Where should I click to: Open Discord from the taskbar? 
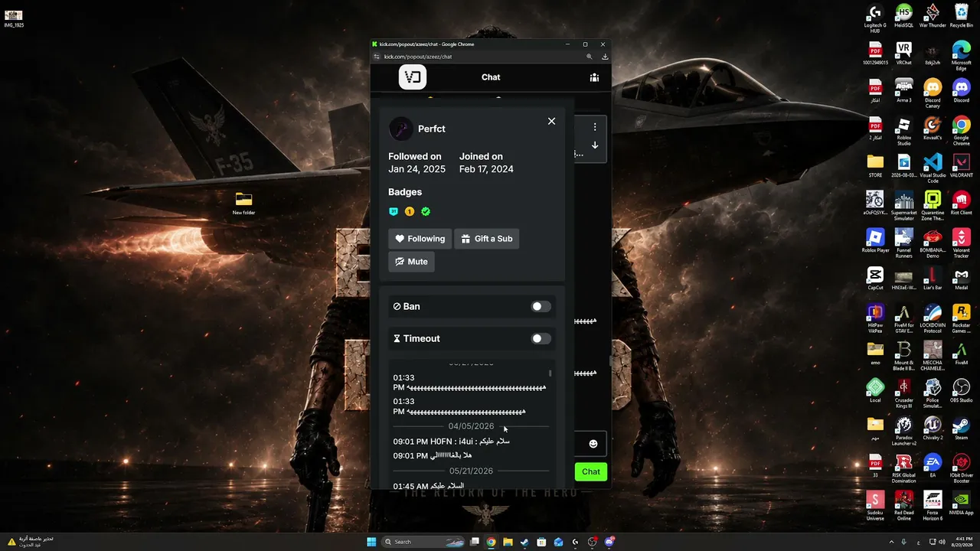609,542
